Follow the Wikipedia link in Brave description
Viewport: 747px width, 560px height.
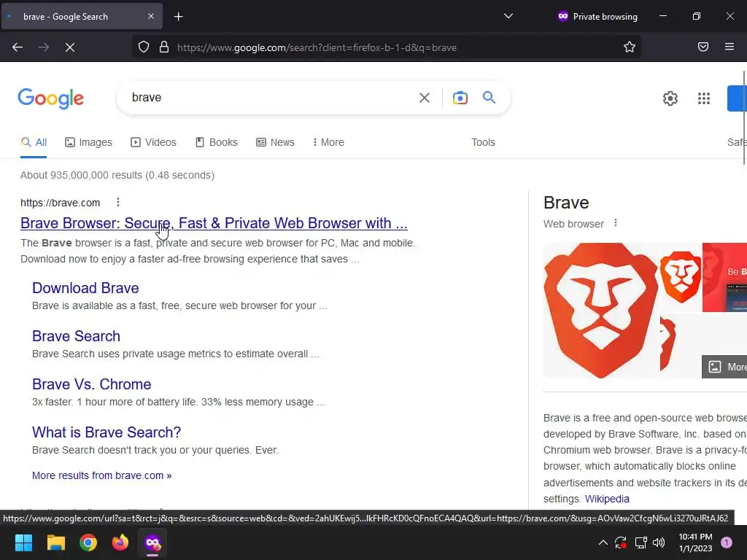coord(607,499)
